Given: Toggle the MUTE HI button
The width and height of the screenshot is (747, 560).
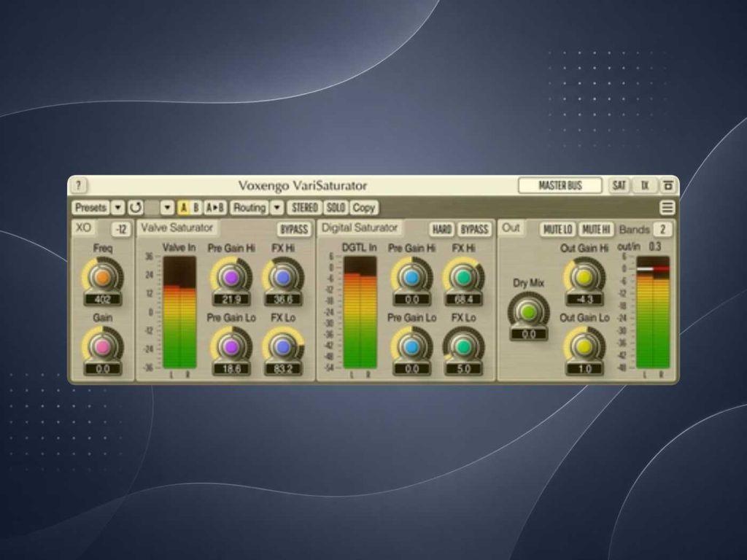Looking at the screenshot, I should tap(596, 230).
